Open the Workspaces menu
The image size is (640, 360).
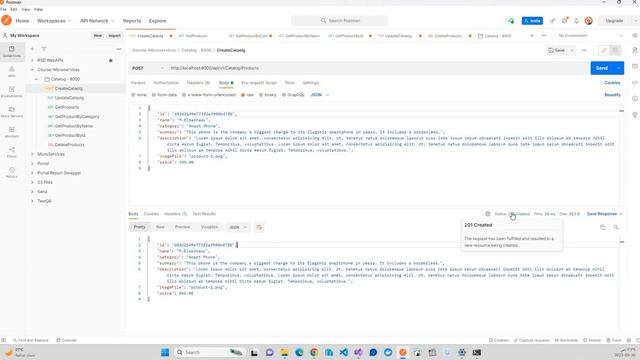click(x=53, y=21)
